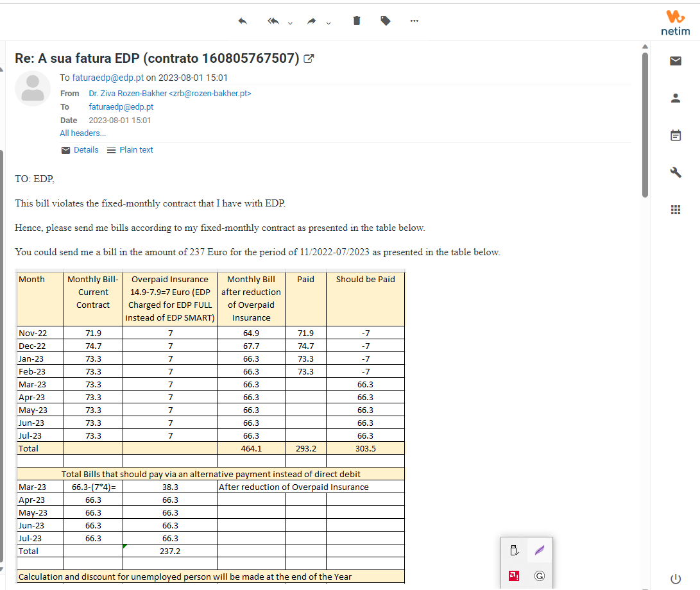Viewport: 700px width, 590px height.
Task: Click the tag (mark) icon
Action: coord(385,21)
